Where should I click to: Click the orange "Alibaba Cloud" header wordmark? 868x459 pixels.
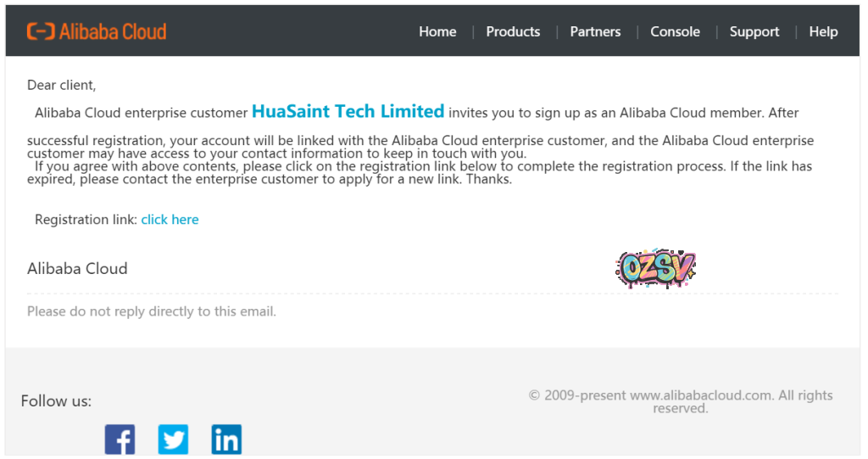[x=113, y=31]
